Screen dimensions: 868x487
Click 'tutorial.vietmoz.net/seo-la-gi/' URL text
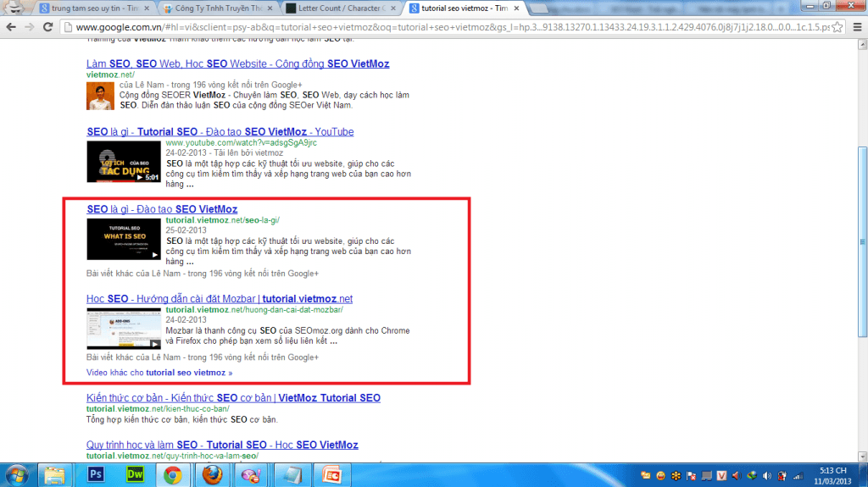223,220
